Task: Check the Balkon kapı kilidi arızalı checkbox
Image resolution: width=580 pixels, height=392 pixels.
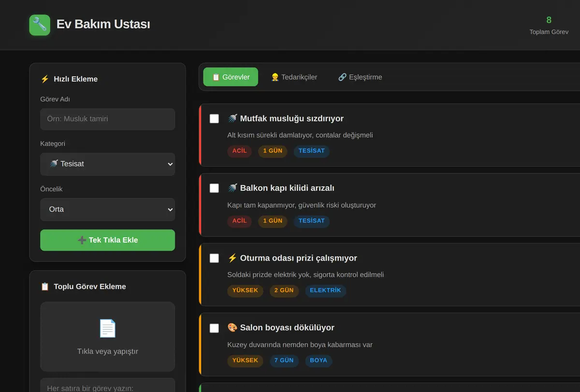Action: (x=214, y=188)
